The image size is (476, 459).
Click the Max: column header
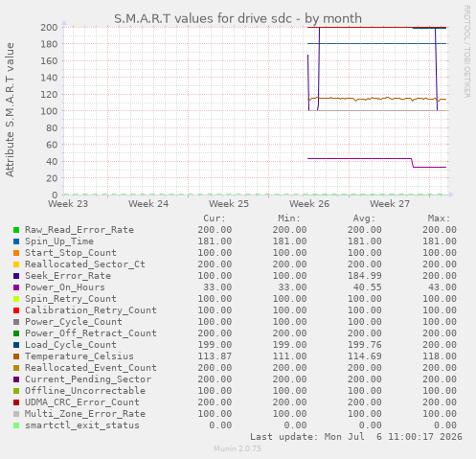click(439, 218)
